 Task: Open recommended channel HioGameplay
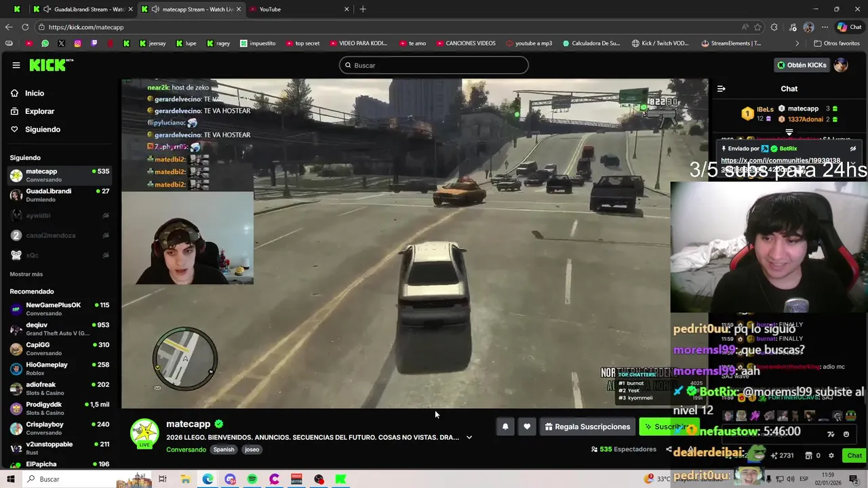tap(60, 369)
